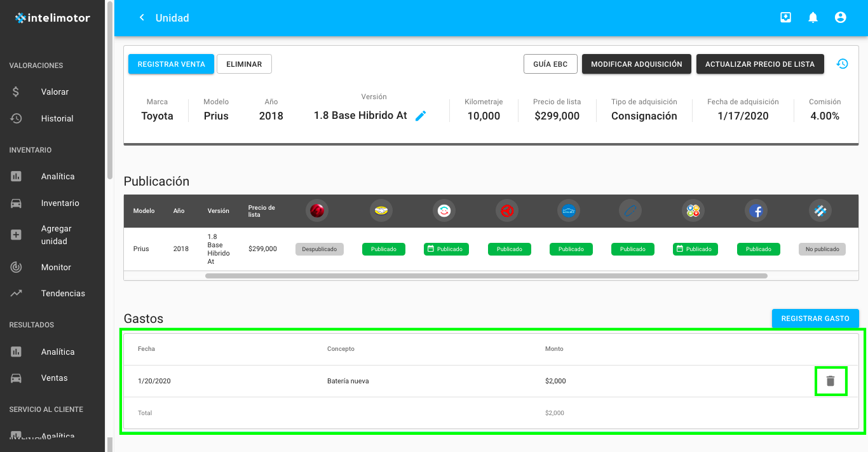Click the Batería nueva concept cell
Viewport: 868px width, 452px height.
point(348,381)
